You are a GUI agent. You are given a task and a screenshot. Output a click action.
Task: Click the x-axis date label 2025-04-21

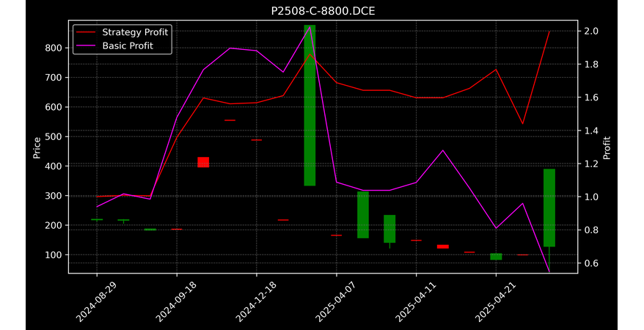(x=494, y=302)
